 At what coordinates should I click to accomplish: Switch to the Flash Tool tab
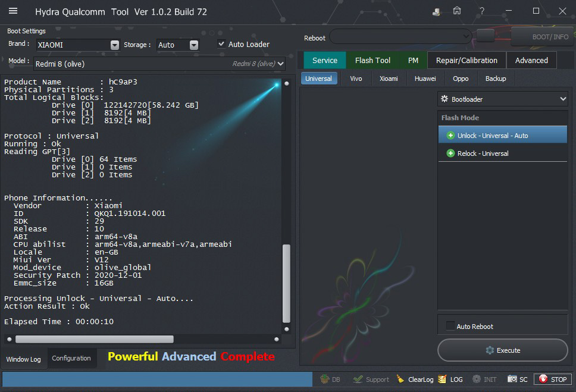(372, 60)
